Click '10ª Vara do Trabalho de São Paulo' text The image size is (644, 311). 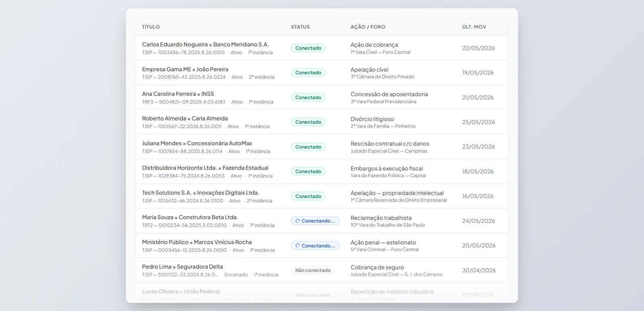pyautogui.click(x=388, y=225)
